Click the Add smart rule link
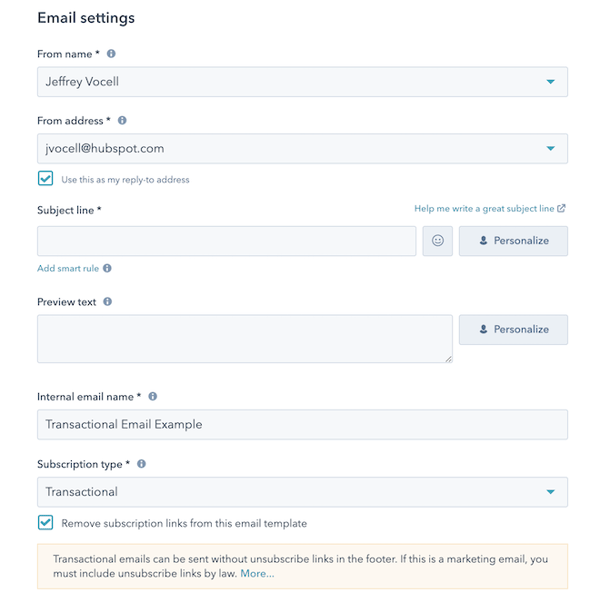 coord(68,268)
